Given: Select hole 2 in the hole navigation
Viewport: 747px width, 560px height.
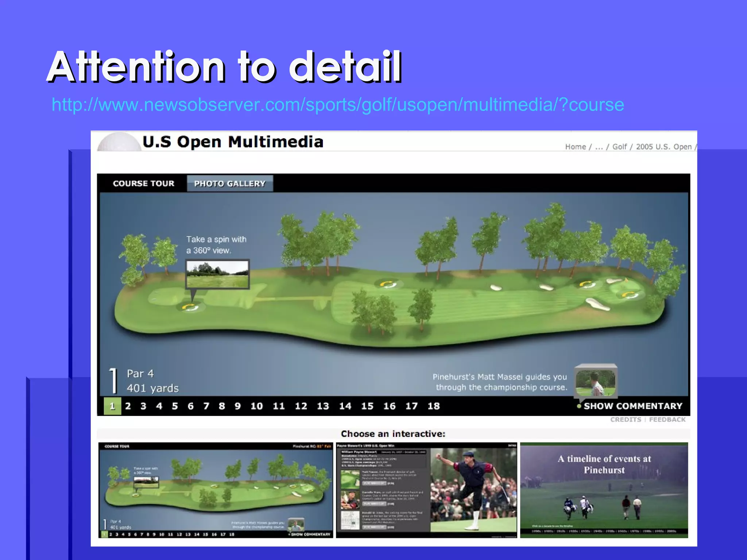Looking at the screenshot, I should [128, 406].
